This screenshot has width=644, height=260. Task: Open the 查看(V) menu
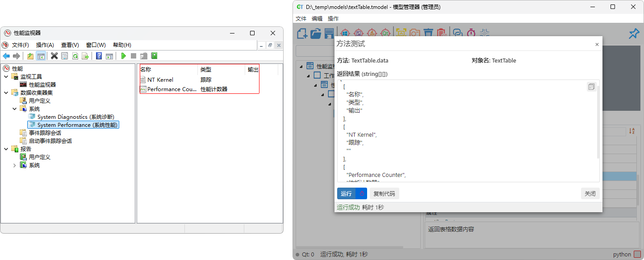click(70, 45)
